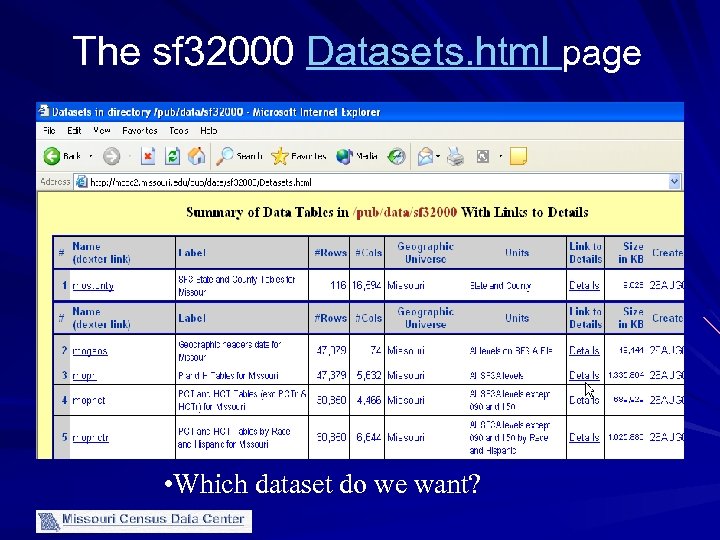Click the Internet Explorer title bar document icon
This screenshot has width=720, height=540.
point(44,111)
